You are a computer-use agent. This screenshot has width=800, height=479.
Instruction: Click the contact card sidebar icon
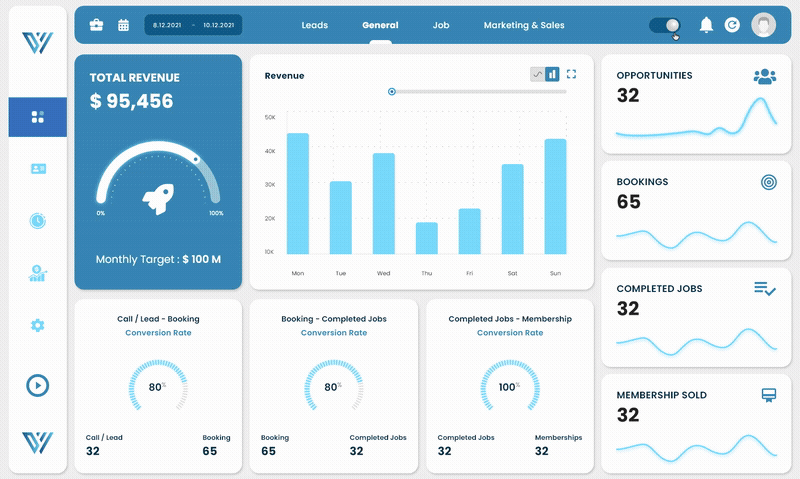click(38, 169)
